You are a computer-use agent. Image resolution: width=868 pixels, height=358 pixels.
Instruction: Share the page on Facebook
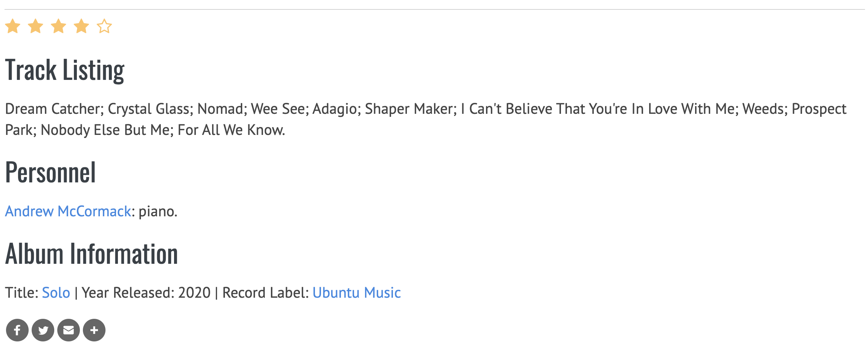point(17,330)
